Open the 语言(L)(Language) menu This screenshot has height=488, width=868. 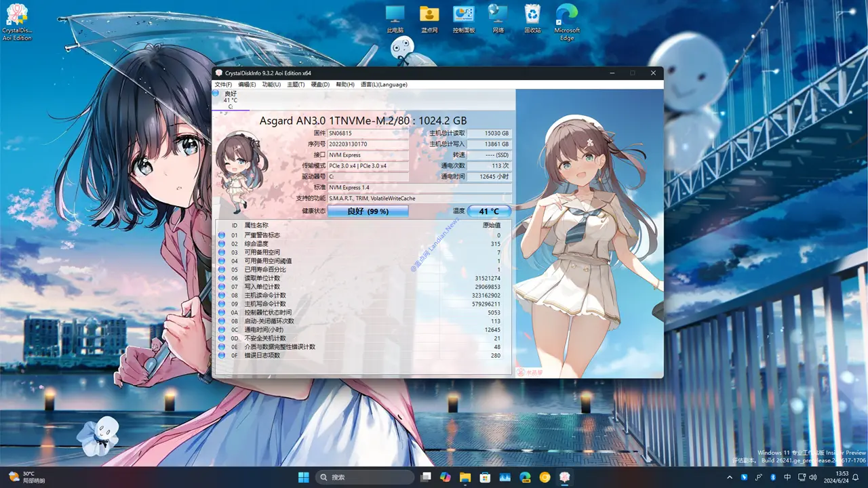pos(384,85)
